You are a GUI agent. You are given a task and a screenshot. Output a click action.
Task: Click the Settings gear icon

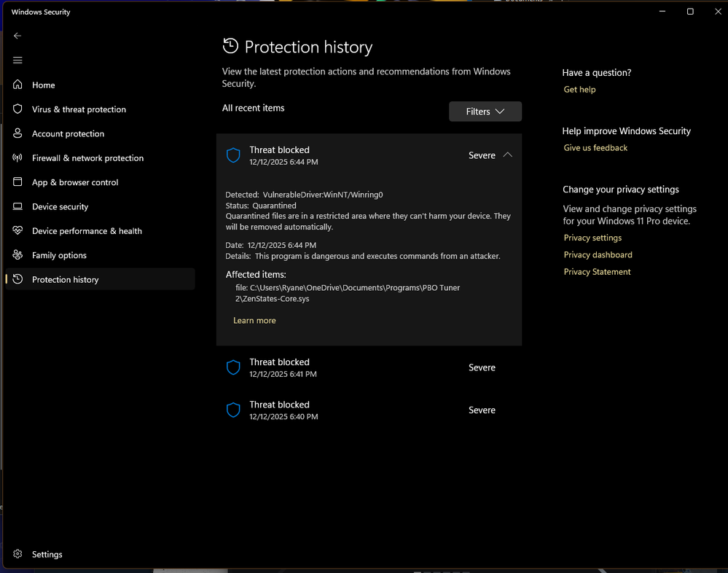coord(17,554)
